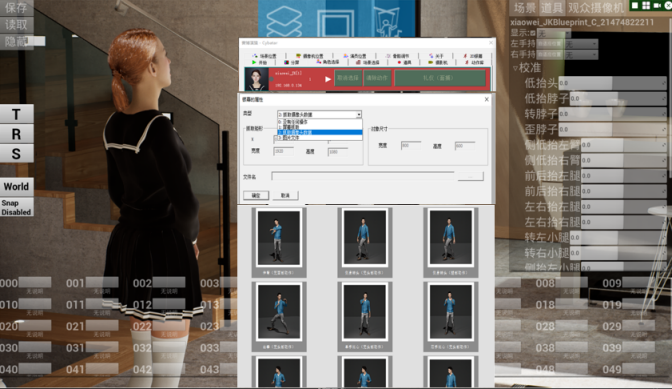Switch to the 道具 tab
Screen dimensions: 672x389
coord(551,8)
